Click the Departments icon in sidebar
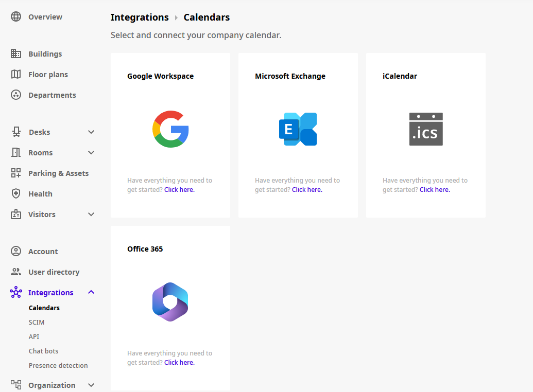533x392 pixels. [x=16, y=95]
